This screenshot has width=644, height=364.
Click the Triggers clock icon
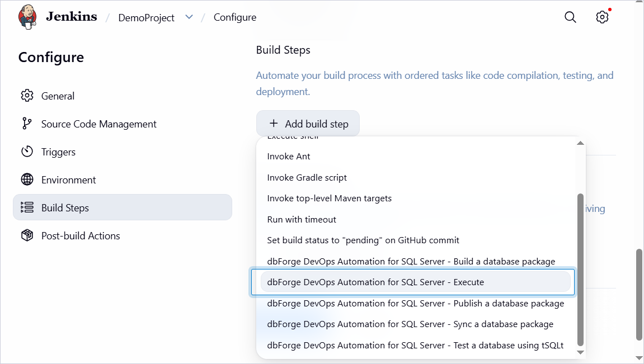tap(27, 152)
